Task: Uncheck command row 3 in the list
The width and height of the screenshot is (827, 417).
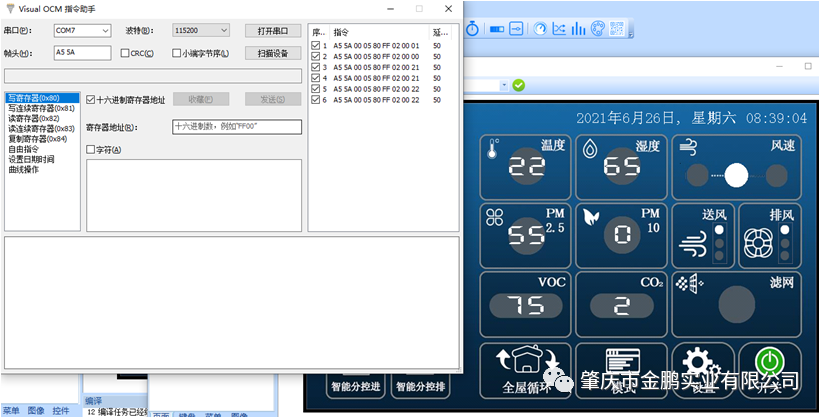Action: click(x=317, y=67)
